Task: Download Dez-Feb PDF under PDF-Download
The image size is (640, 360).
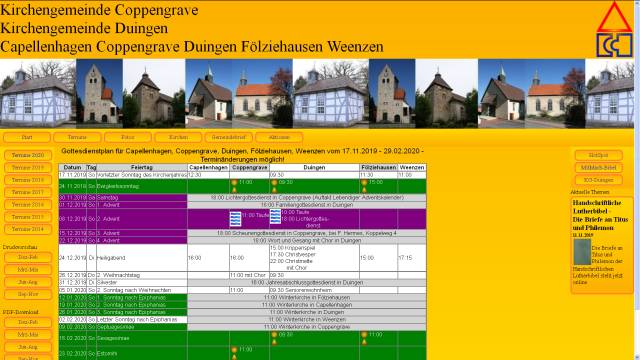Action: pos(28,322)
